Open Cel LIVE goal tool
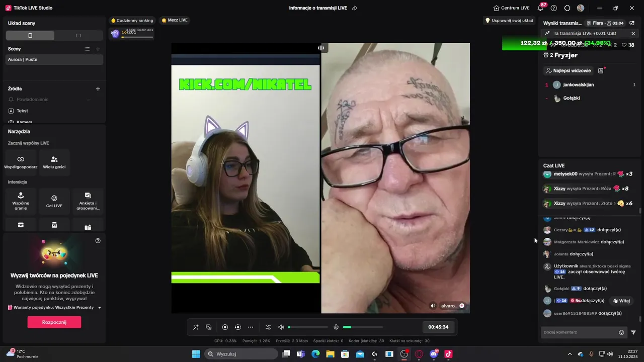The width and height of the screenshot is (644, 362). tap(54, 201)
